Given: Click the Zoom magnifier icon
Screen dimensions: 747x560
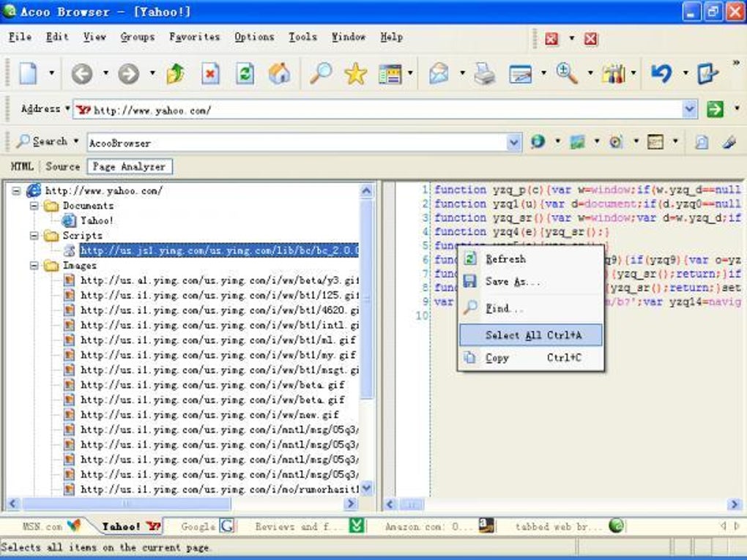Looking at the screenshot, I should (567, 74).
